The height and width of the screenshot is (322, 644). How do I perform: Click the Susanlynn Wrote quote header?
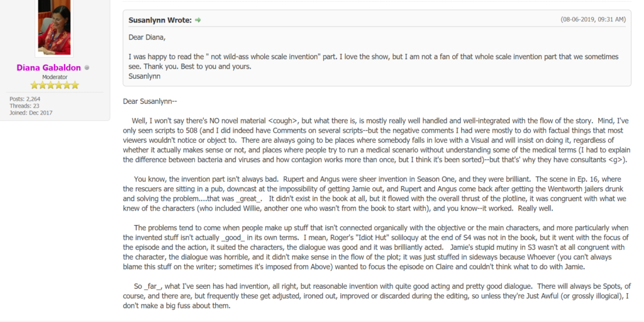click(x=160, y=20)
